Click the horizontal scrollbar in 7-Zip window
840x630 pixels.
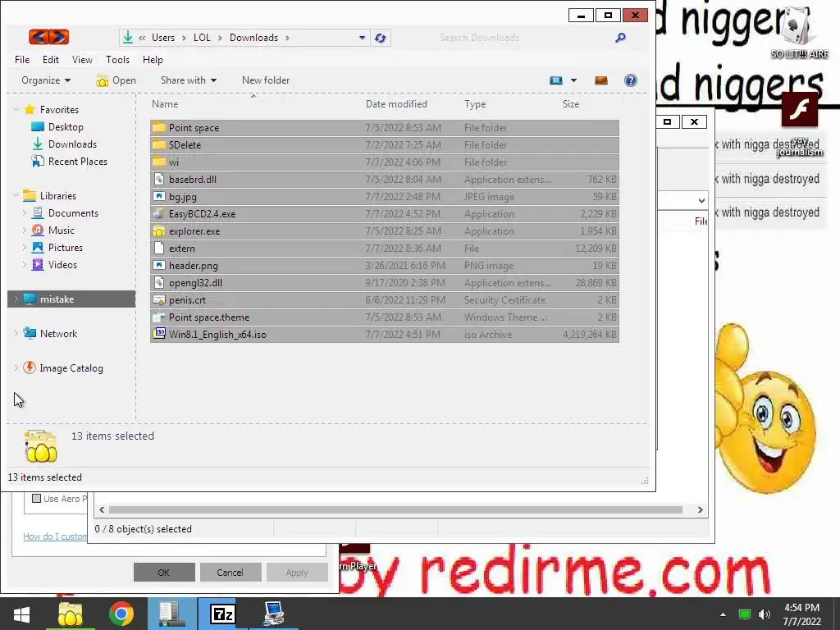[395, 509]
